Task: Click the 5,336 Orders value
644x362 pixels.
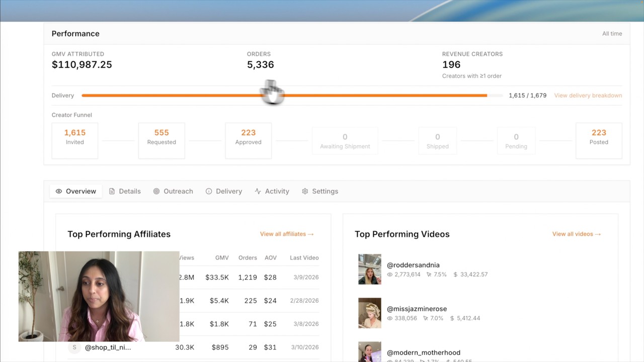Action: tap(261, 64)
